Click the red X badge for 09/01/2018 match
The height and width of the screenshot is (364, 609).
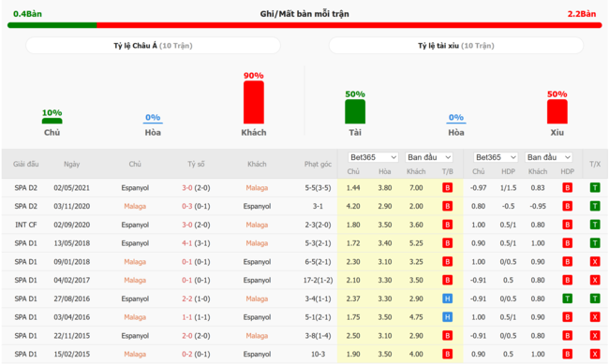[595, 262]
